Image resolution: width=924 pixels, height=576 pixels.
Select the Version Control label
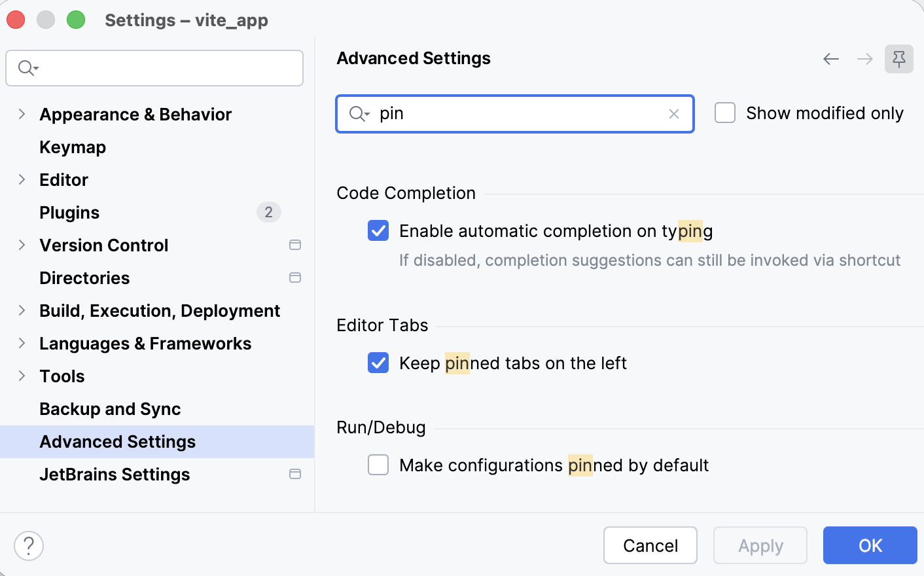[104, 245]
